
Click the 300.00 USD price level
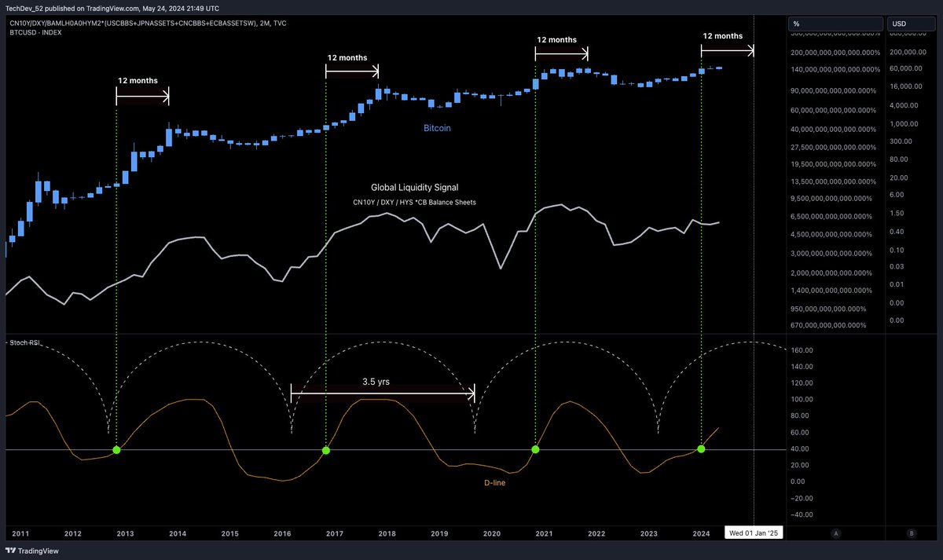[900, 141]
